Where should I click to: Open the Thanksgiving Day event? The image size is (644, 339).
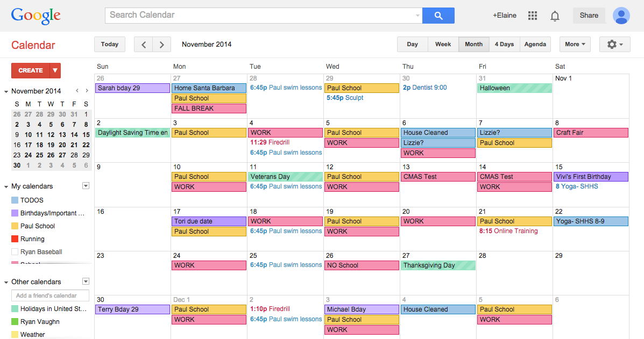[x=438, y=265]
